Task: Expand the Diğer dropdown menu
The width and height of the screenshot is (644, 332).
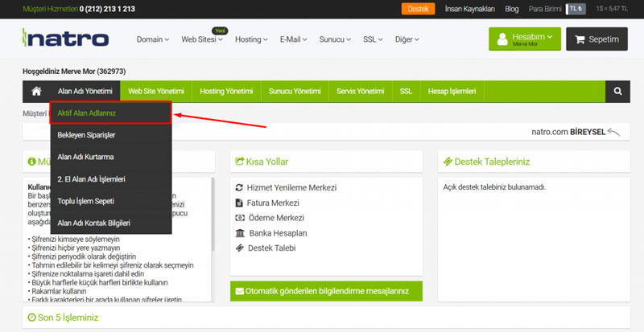Action: tap(407, 39)
